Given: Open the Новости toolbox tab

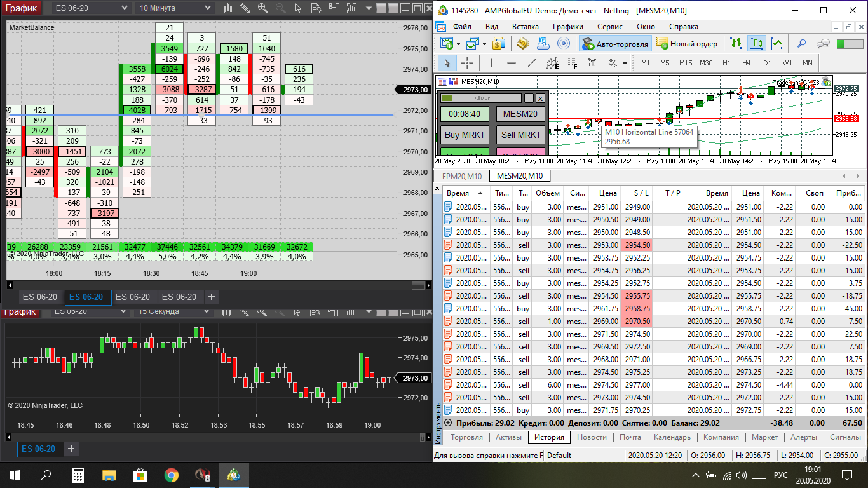Looking at the screenshot, I should 592,437.
